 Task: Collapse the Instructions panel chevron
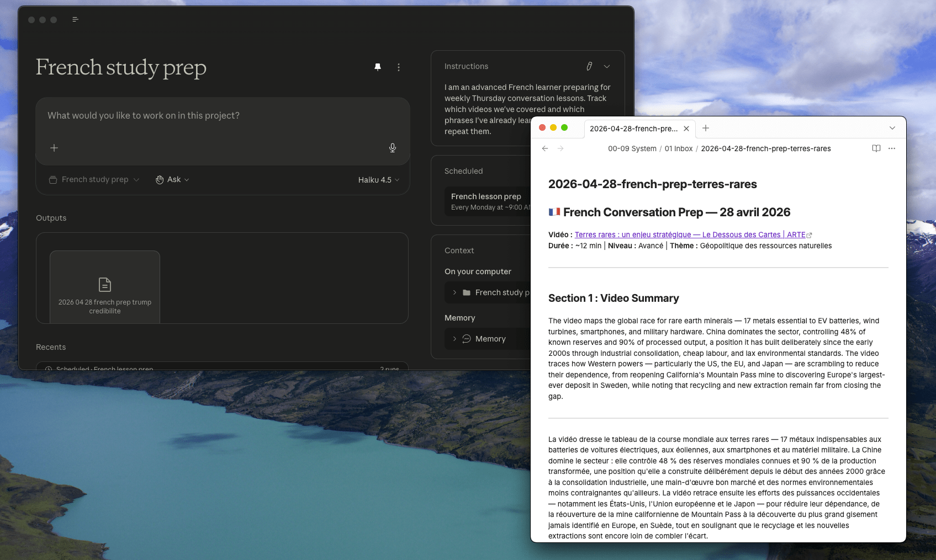point(607,66)
